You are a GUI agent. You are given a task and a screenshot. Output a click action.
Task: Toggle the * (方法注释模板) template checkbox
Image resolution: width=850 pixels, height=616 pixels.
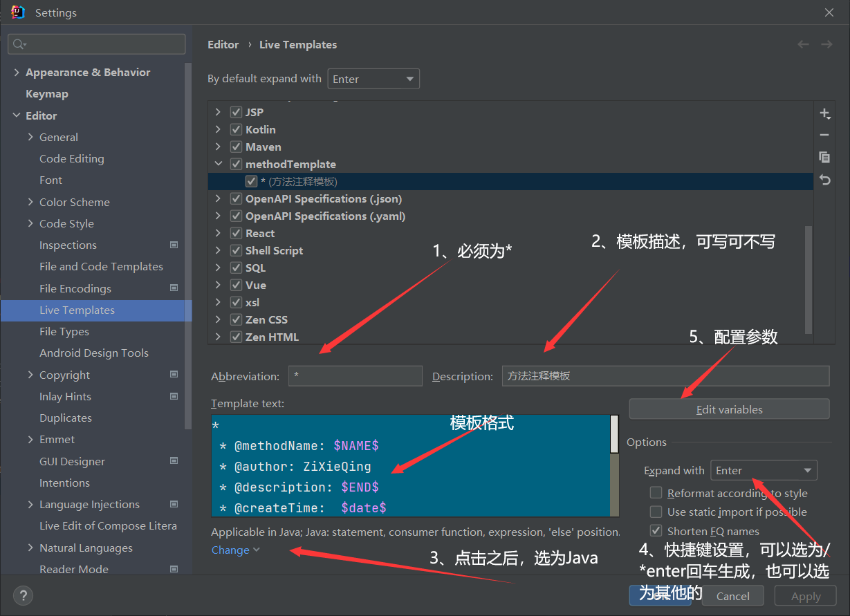tap(251, 181)
